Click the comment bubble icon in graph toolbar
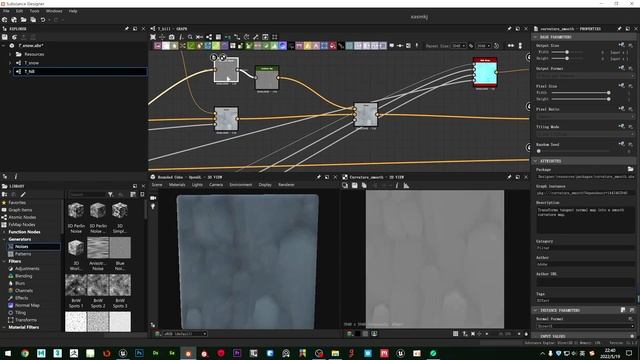The width and height of the screenshot is (640, 360). [x=392, y=46]
